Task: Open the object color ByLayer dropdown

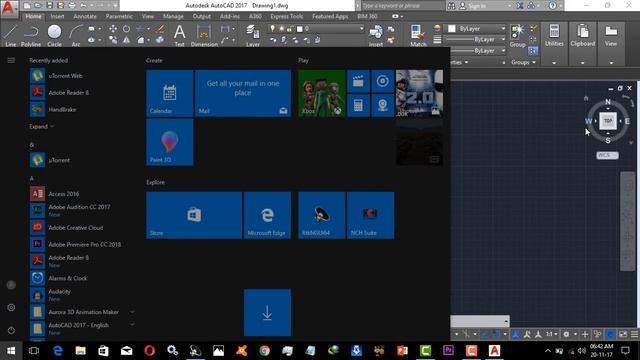Action: coord(503,29)
